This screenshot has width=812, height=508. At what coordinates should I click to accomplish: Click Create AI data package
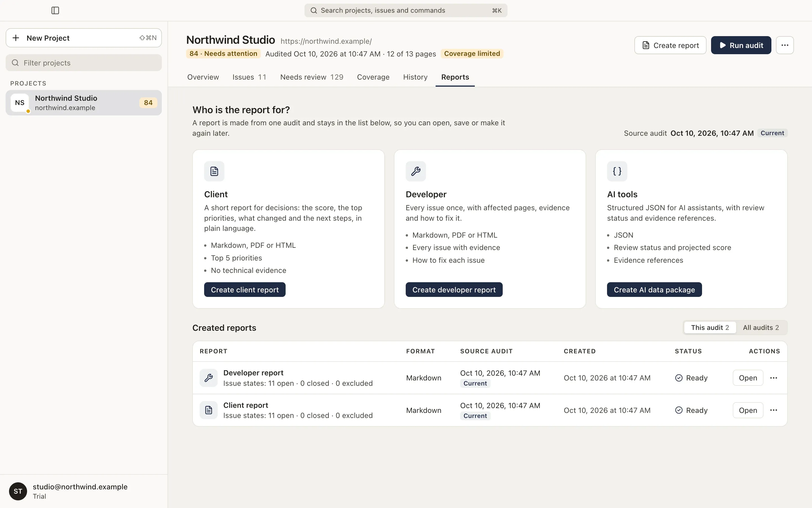tap(654, 290)
